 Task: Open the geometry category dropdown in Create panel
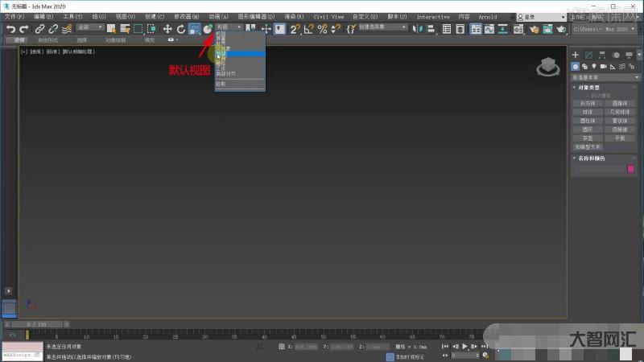(x=605, y=77)
